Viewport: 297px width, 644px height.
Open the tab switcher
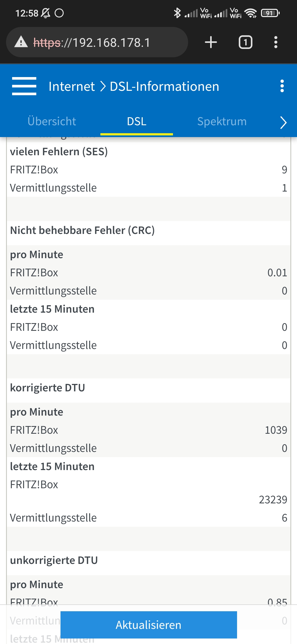pos(245,42)
